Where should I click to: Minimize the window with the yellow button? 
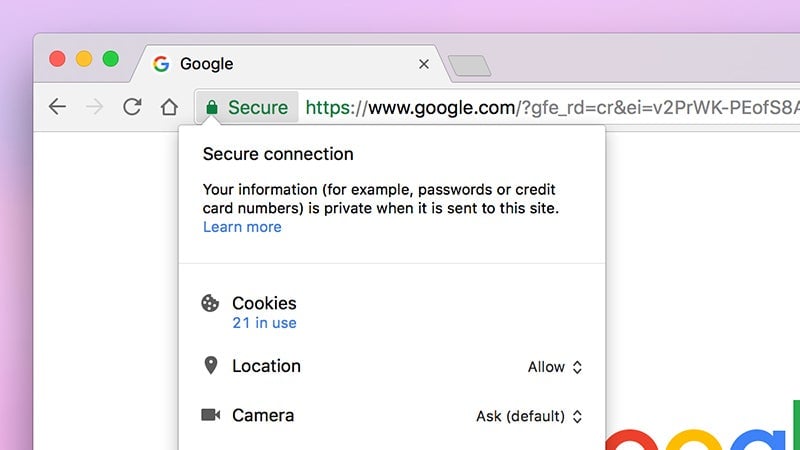pos(84,59)
